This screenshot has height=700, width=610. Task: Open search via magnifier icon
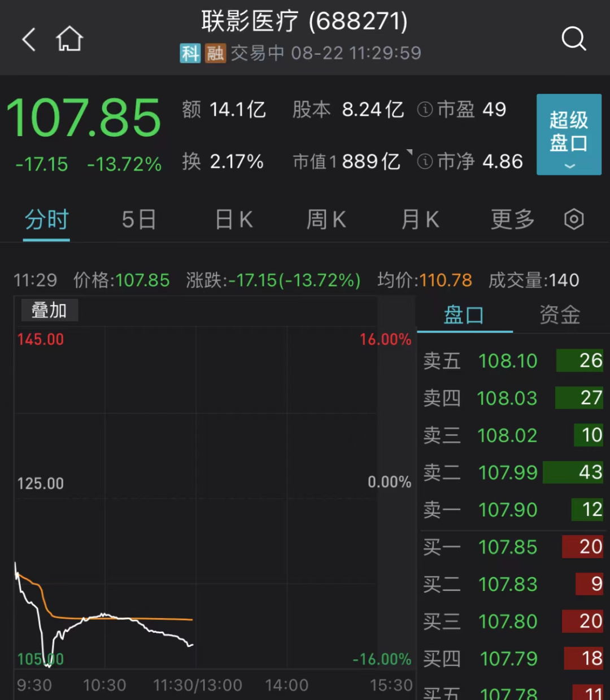click(x=574, y=38)
